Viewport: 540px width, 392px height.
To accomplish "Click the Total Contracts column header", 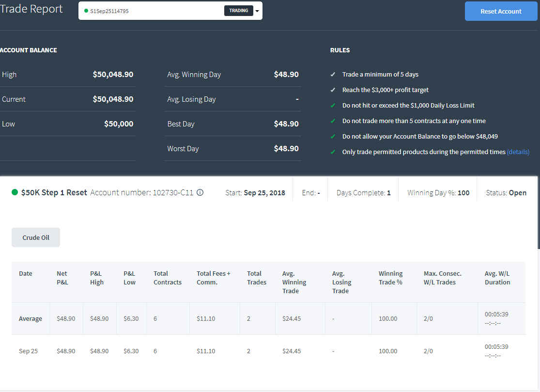I will coord(168,278).
